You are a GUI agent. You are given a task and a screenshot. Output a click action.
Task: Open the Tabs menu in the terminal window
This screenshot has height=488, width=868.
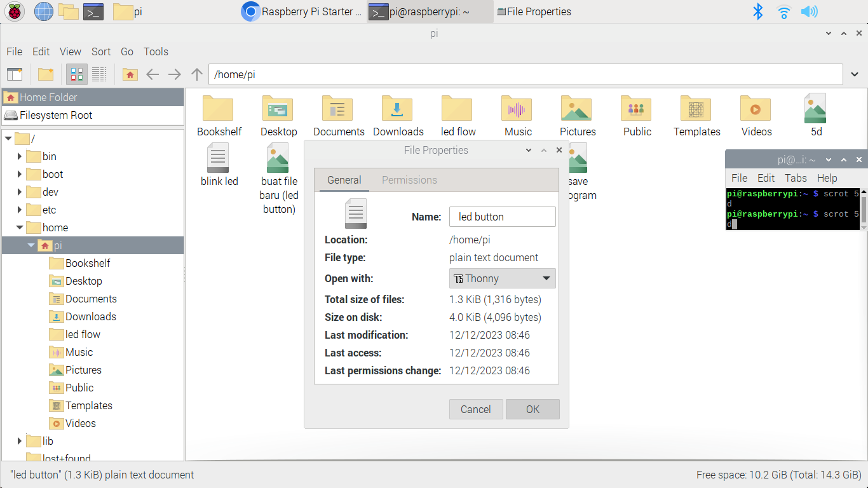pos(796,178)
